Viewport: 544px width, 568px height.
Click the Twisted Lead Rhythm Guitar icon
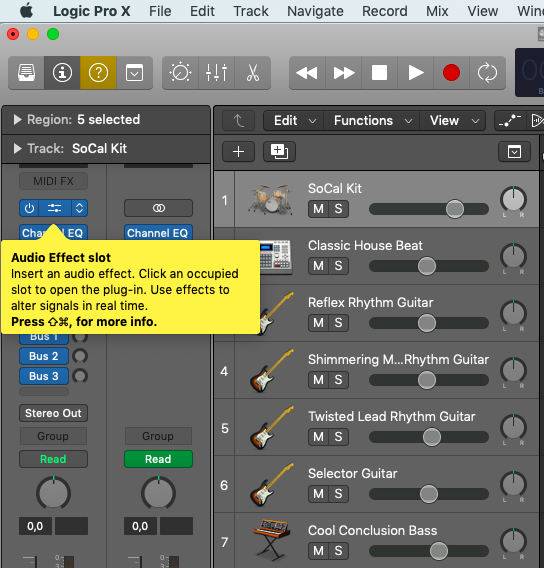pyautogui.click(x=272, y=427)
